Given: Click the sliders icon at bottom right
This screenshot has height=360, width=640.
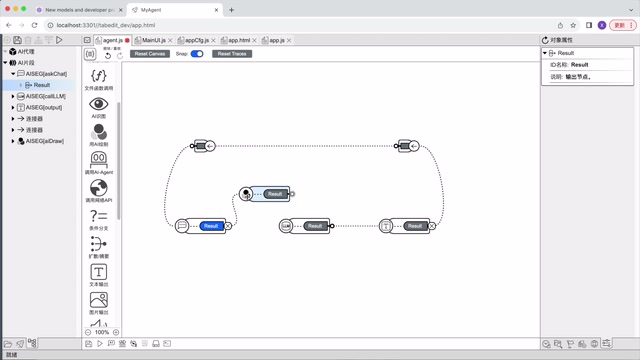Looking at the screenshot, I should click(607, 344).
